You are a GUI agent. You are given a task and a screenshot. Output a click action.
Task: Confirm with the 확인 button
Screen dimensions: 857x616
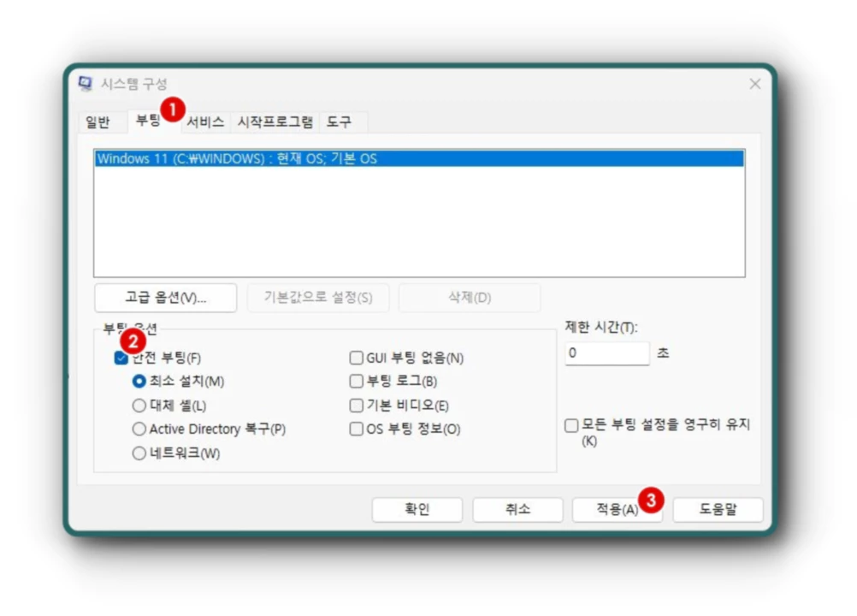[417, 509]
